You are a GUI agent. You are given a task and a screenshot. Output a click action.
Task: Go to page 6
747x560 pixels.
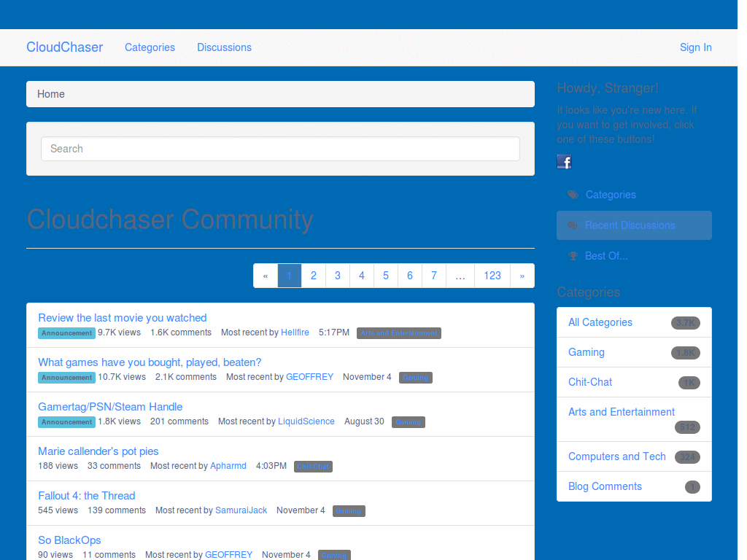tap(410, 276)
